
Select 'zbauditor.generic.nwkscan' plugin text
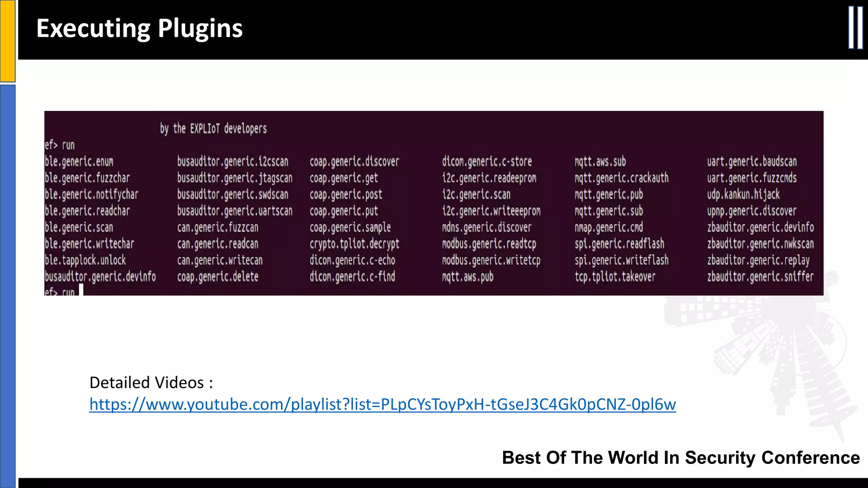tap(760, 244)
